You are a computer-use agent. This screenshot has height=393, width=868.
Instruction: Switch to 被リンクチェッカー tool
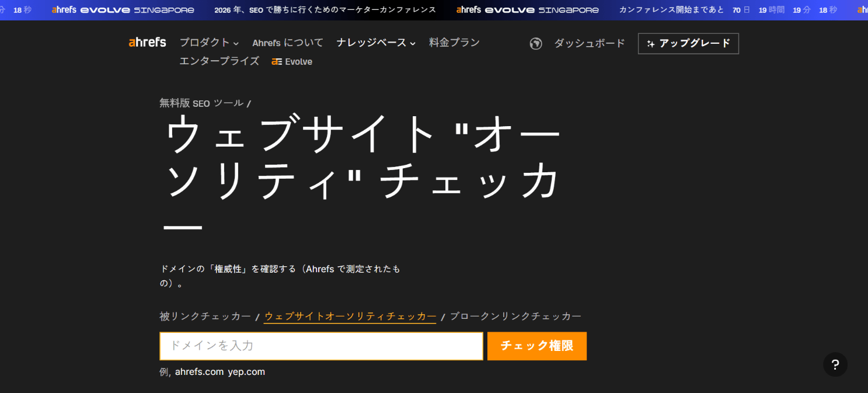tap(204, 316)
